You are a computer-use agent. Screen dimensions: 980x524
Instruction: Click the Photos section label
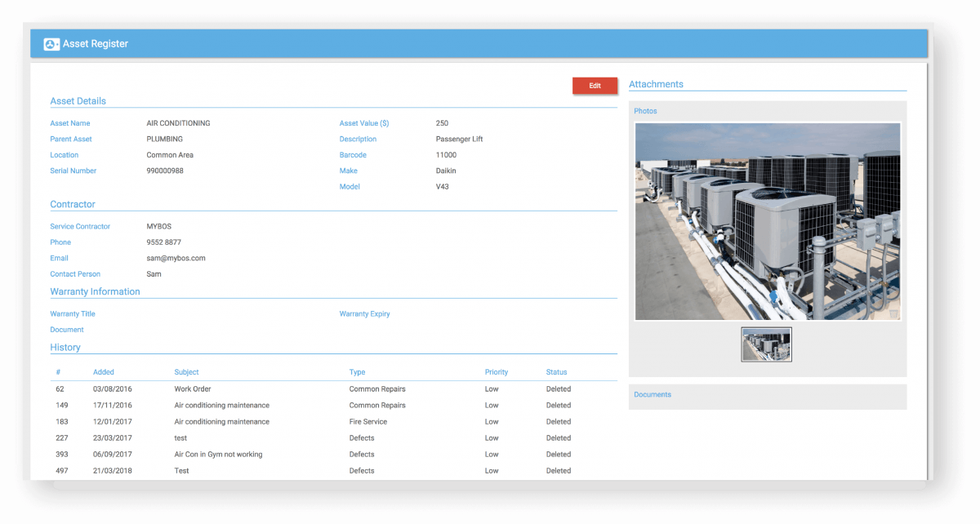pyautogui.click(x=645, y=111)
